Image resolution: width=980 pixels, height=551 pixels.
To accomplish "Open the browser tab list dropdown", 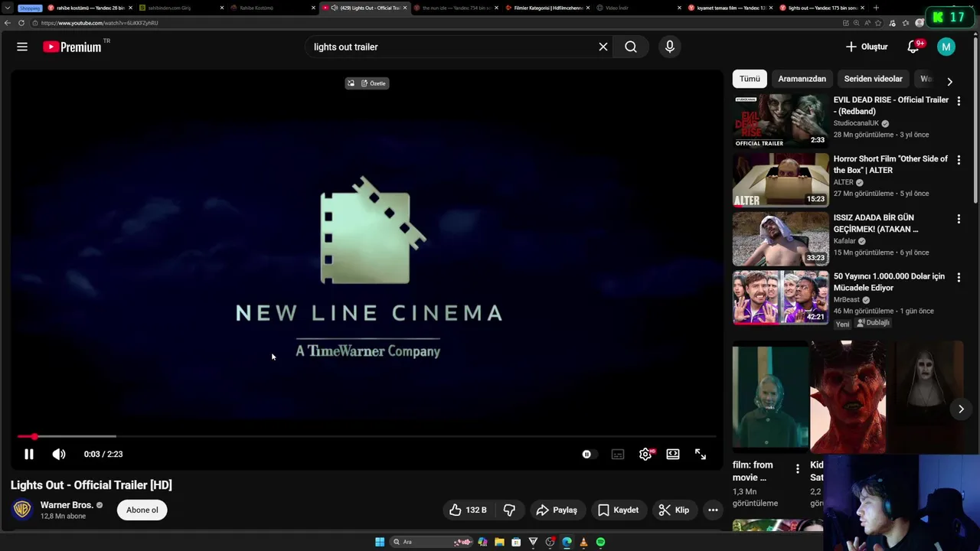I will (7, 8).
